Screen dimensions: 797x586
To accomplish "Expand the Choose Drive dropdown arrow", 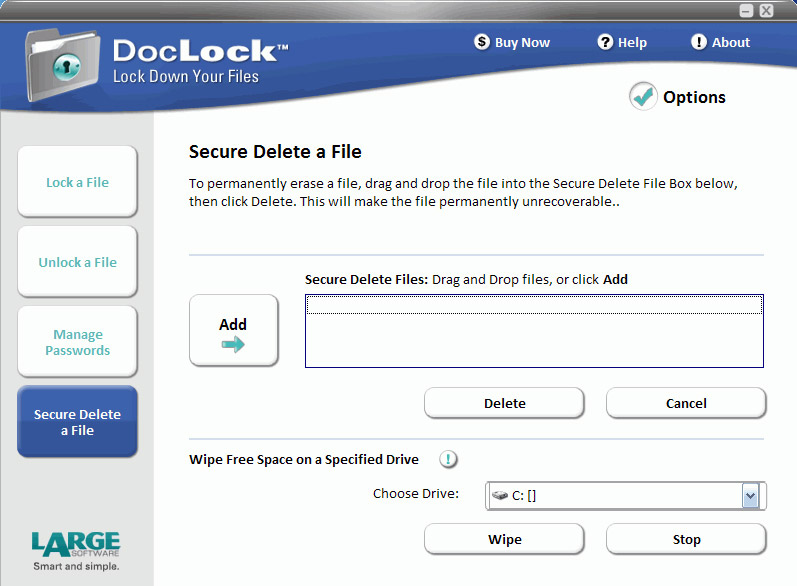I will (751, 495).
